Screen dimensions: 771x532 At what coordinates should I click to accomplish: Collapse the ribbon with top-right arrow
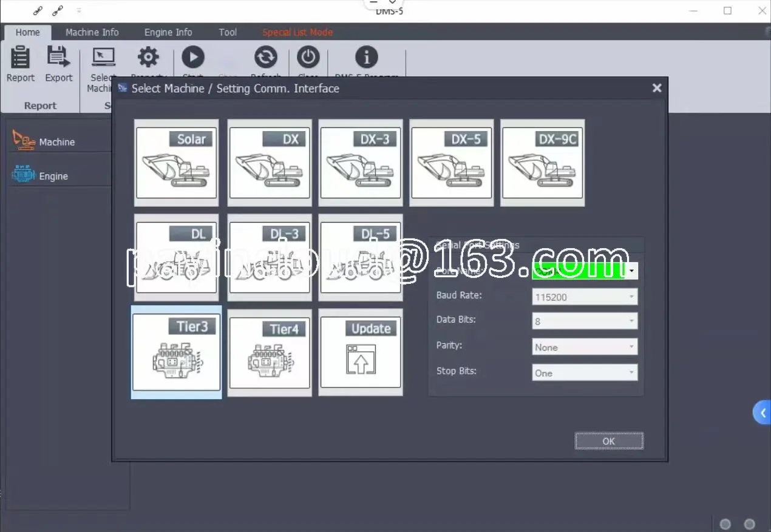coord(767,31)
